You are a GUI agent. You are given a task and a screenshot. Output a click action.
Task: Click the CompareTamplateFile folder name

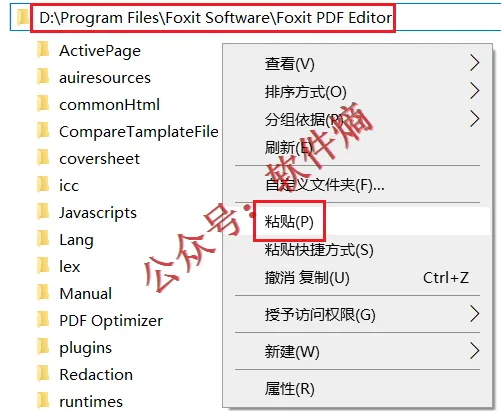point(139,132)
